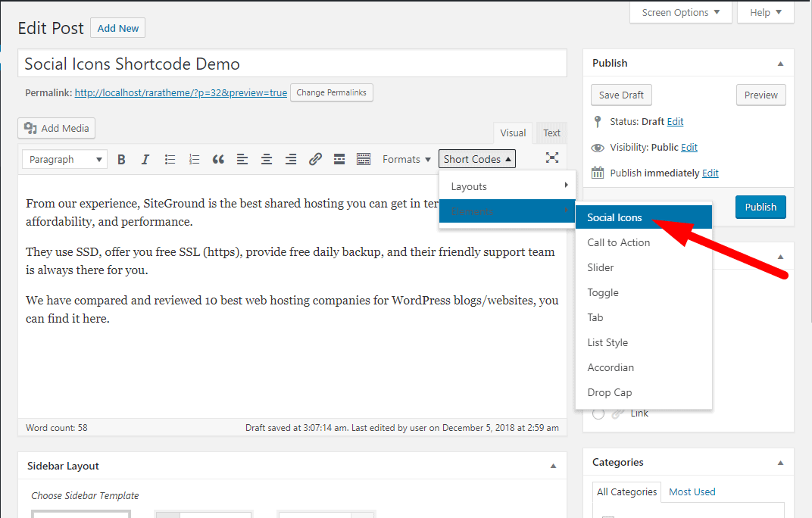Insert a bulleted list
Screen dimensions: 812x518
click(x=170, y=160)
